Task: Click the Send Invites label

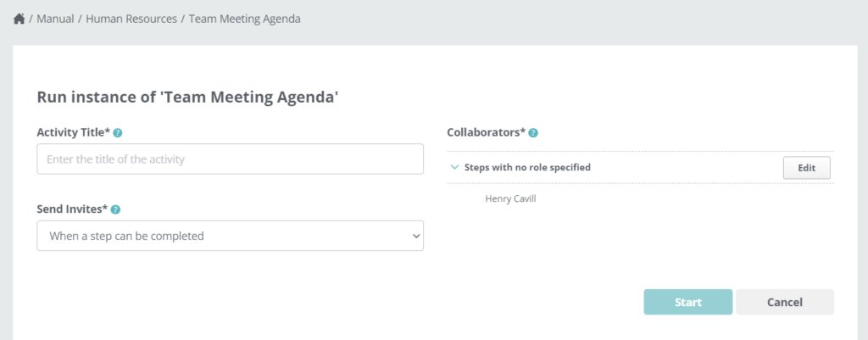Action: pos(73,209)
